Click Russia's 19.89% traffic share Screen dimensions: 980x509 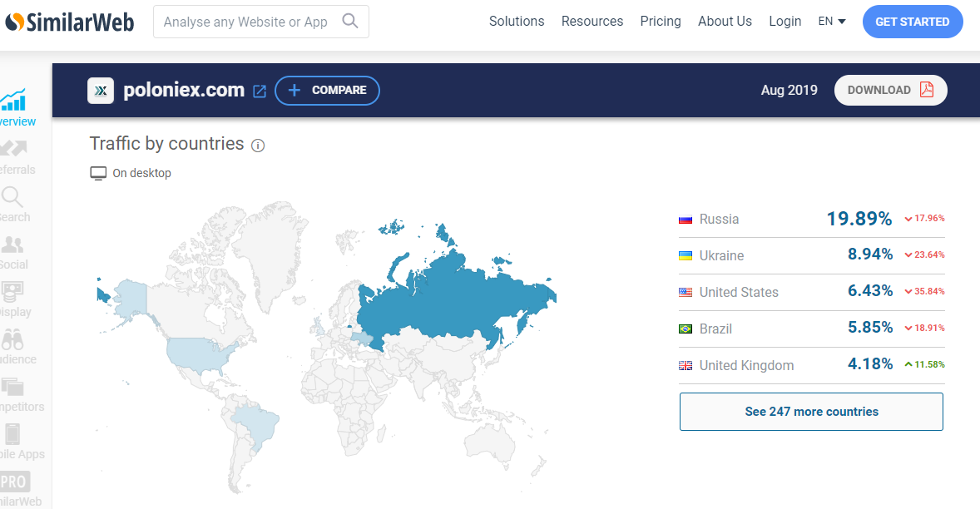coord(859,219)
